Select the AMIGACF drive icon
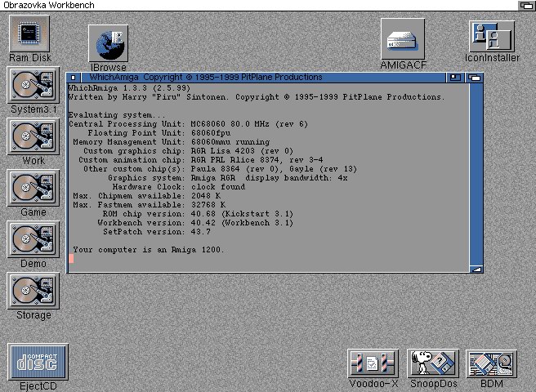This screenshot has height=392, width=536. [403, 39]
